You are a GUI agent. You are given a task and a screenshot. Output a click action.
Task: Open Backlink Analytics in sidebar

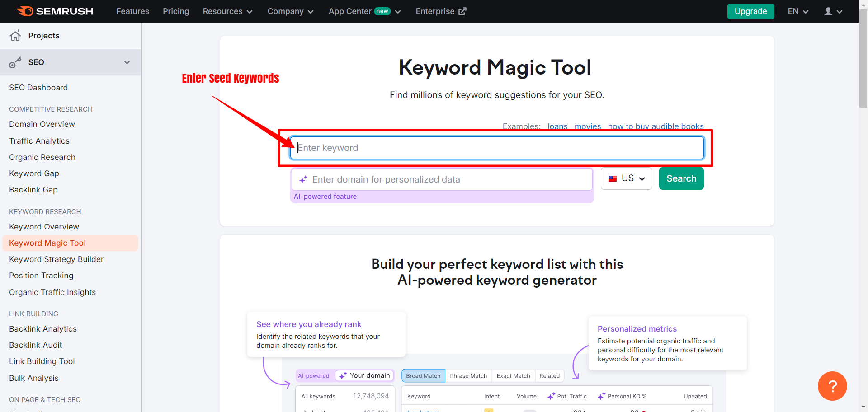click(x=43, y=329)
